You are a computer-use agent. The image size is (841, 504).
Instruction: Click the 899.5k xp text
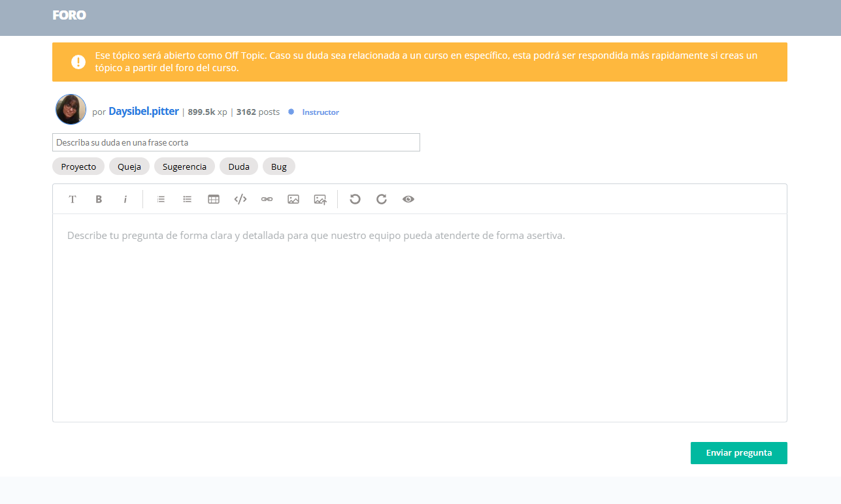coord(207,112)
